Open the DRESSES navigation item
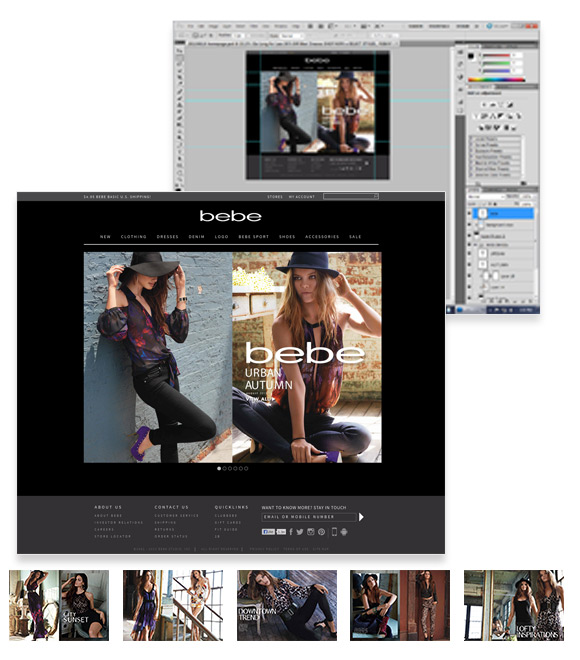 click(168, 237)
